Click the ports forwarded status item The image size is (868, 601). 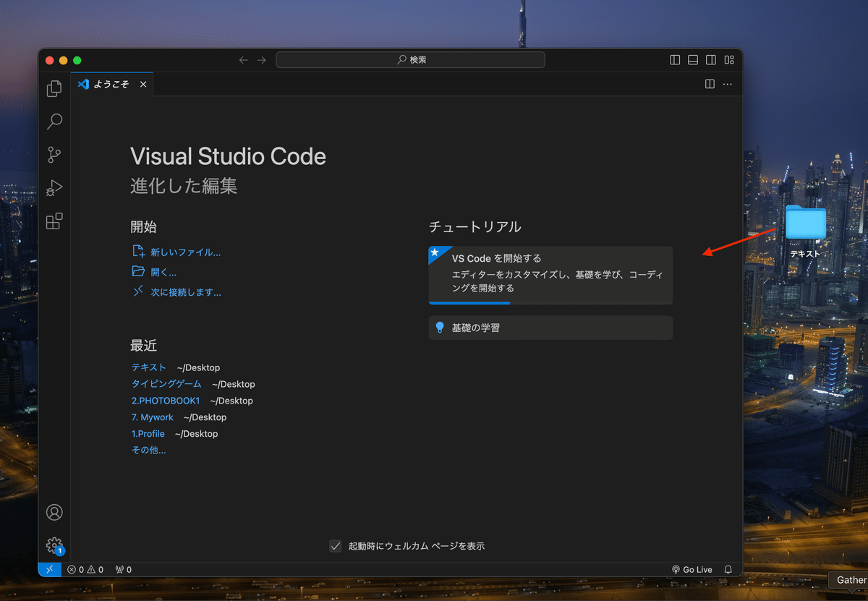(x=123, y=570)
